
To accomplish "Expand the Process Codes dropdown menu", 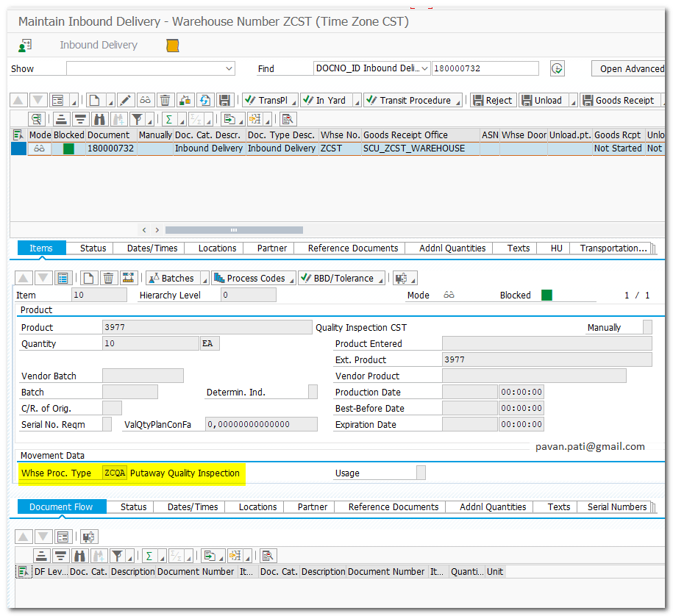I will (291, 279).
